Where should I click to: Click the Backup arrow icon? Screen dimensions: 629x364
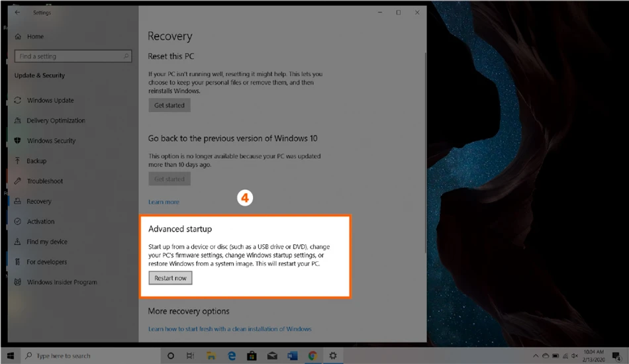[x=18, y=161]
